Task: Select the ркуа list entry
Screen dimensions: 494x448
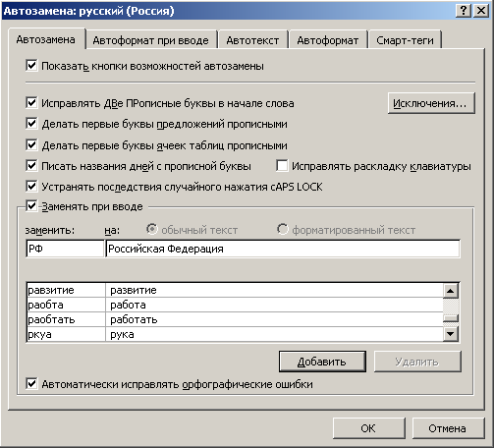Action: (235, 334)
